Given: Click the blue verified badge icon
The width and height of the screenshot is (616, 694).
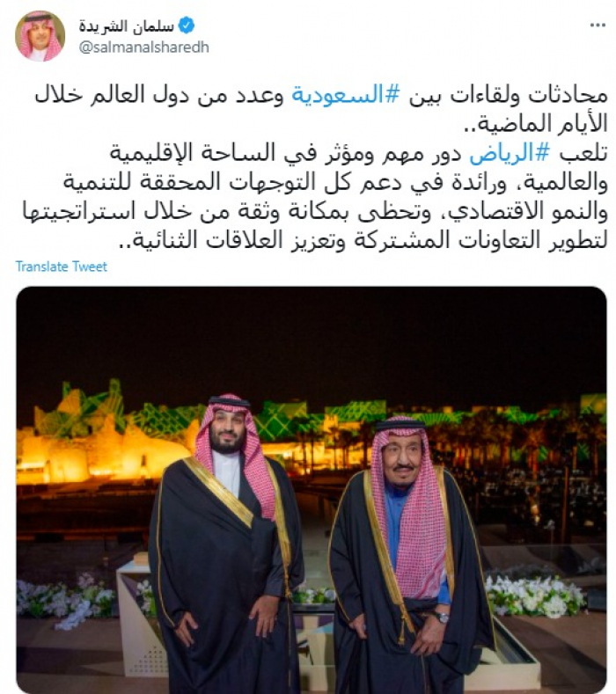Looking at the screenshot, I should [187, 26].
